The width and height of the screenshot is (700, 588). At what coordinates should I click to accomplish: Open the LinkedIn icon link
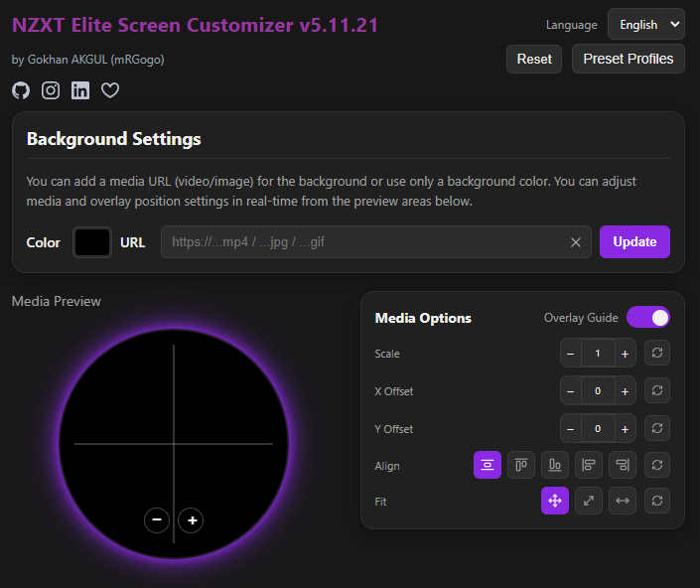pos(80,90)
